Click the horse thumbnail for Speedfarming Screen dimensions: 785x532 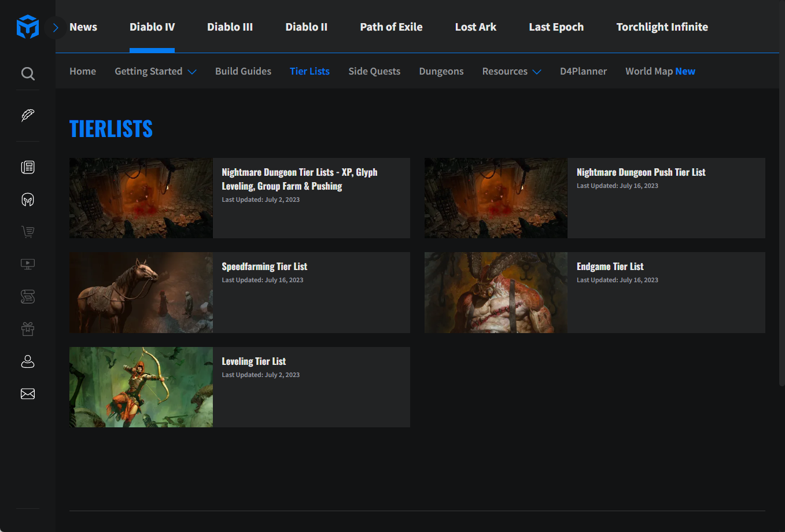click(x=141, y=293)
